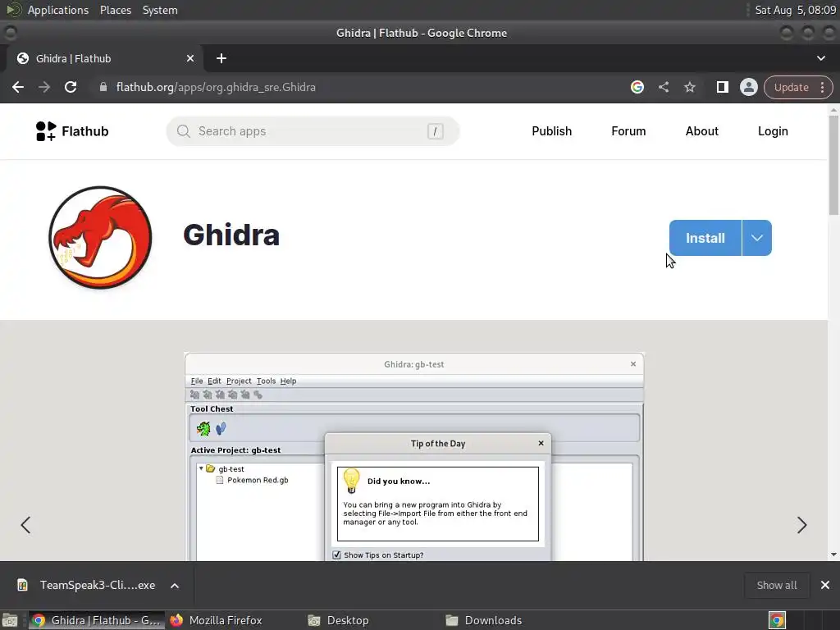This screenshot has height=630, width=840.
Task: Expand the Install options dropdown arrow
Action: click(x=757, y=238)
